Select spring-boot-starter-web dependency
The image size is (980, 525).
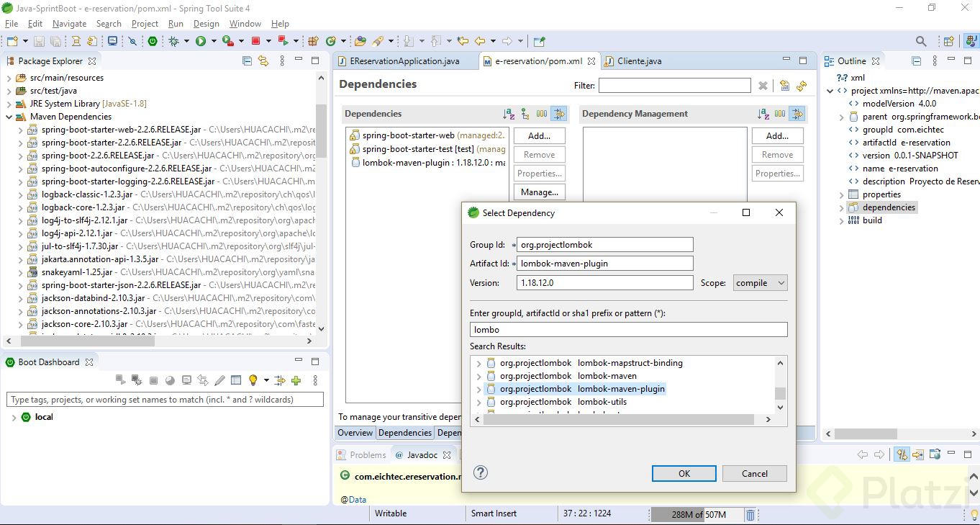[427, 135]
